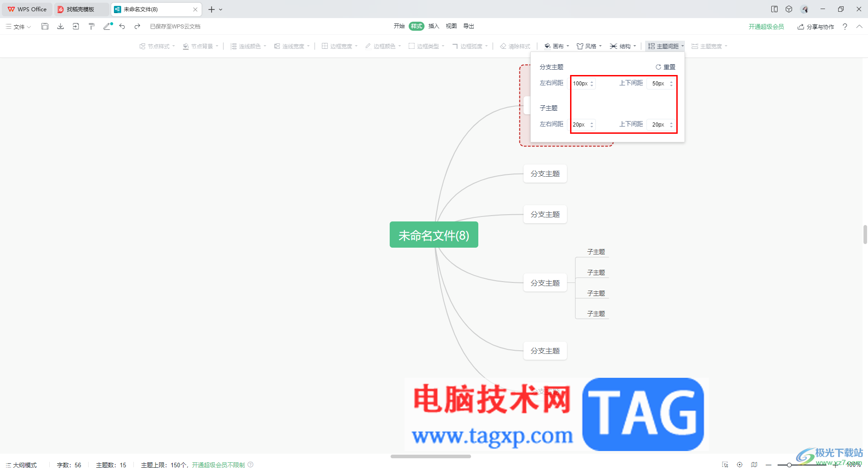Image resolution: width=868 pixels, height=470 pixels.
Task: Click the zoom slider handle
Action: [789, 465]
